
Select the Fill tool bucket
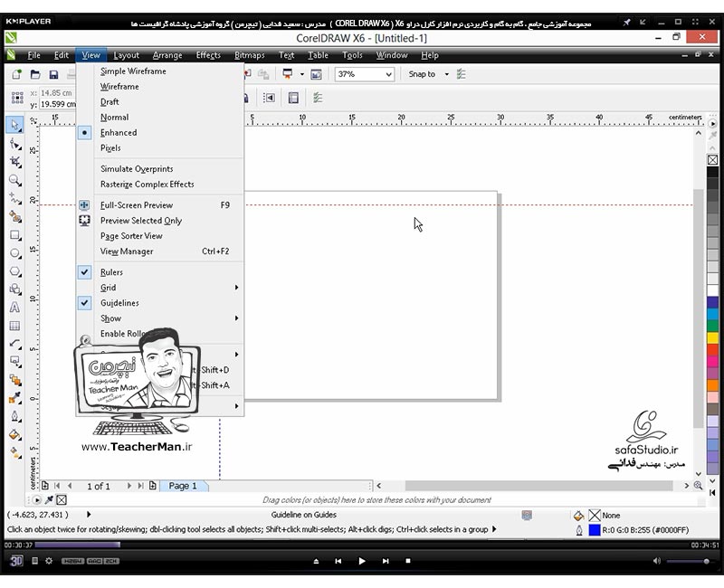[14, 434]
